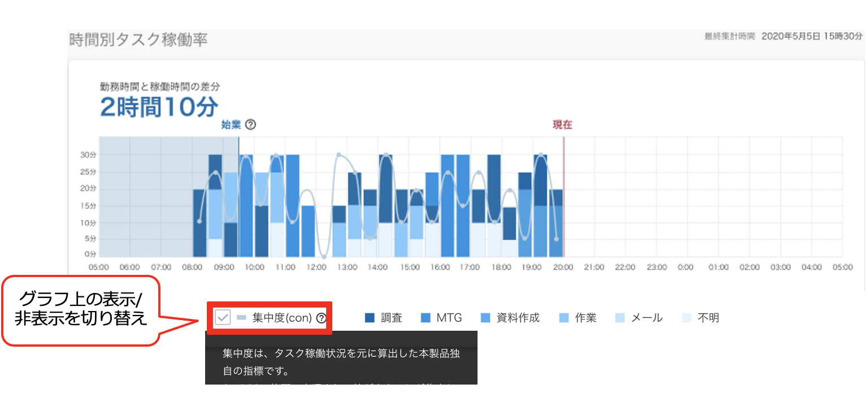Select the メール legend label
868x397 pixels.
tap(646, 318)
